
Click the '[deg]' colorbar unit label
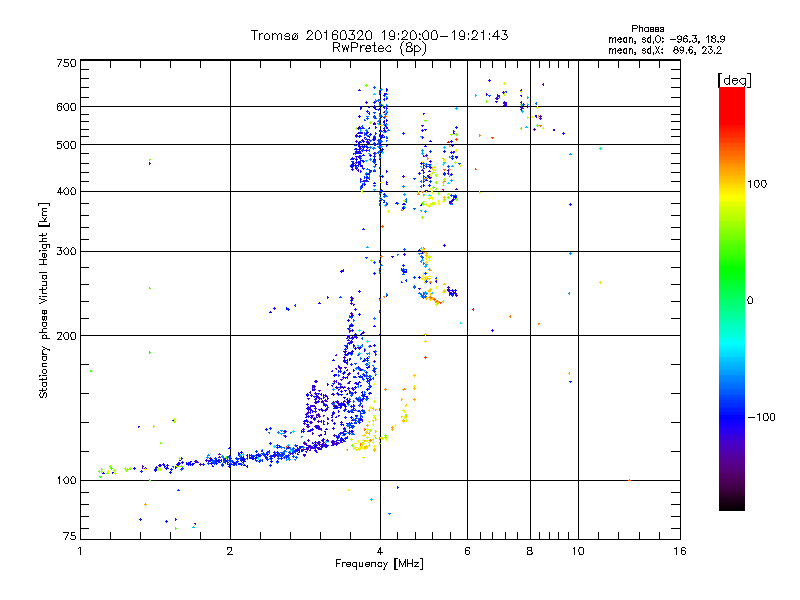[734, 80]
